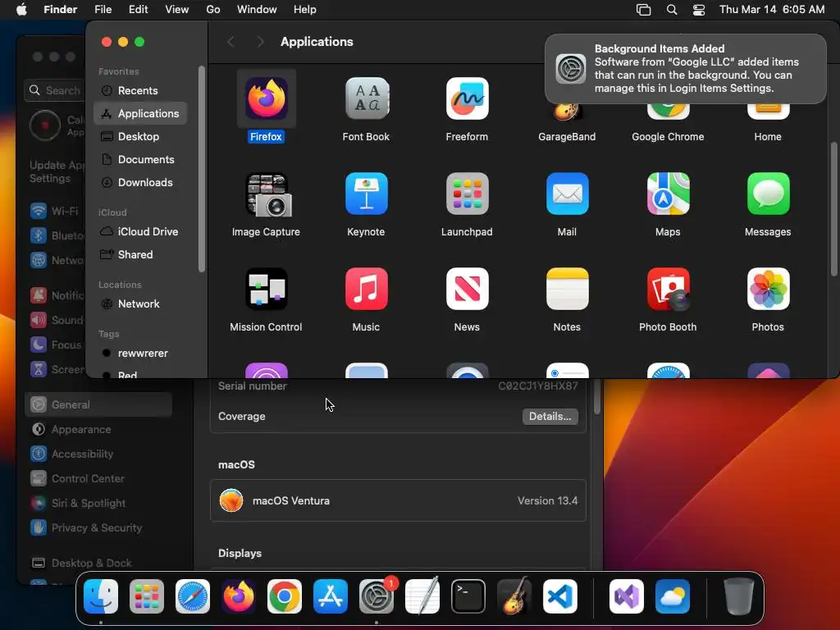Select the Mission Control app icon
The image size is (840, 630).
[x=267, y=290]
